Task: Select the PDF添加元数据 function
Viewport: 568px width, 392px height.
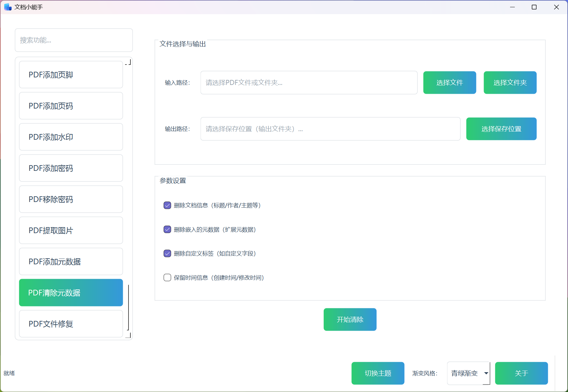Action: pyautogui.click(x=71, y=261)
